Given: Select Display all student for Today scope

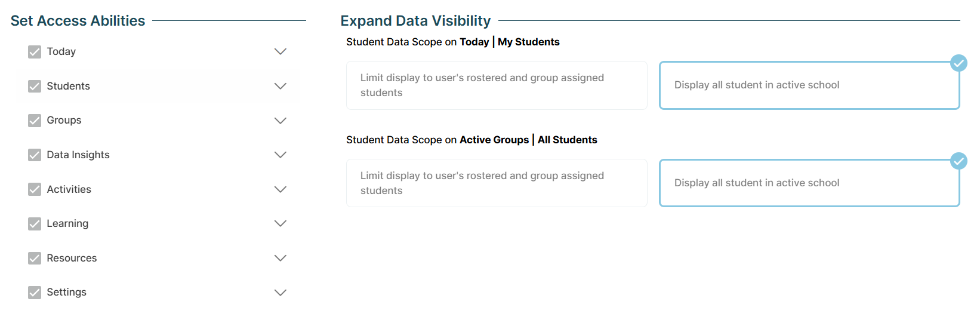Looking at the screenshot, I should pyautogui.click(x=809, y=85).
